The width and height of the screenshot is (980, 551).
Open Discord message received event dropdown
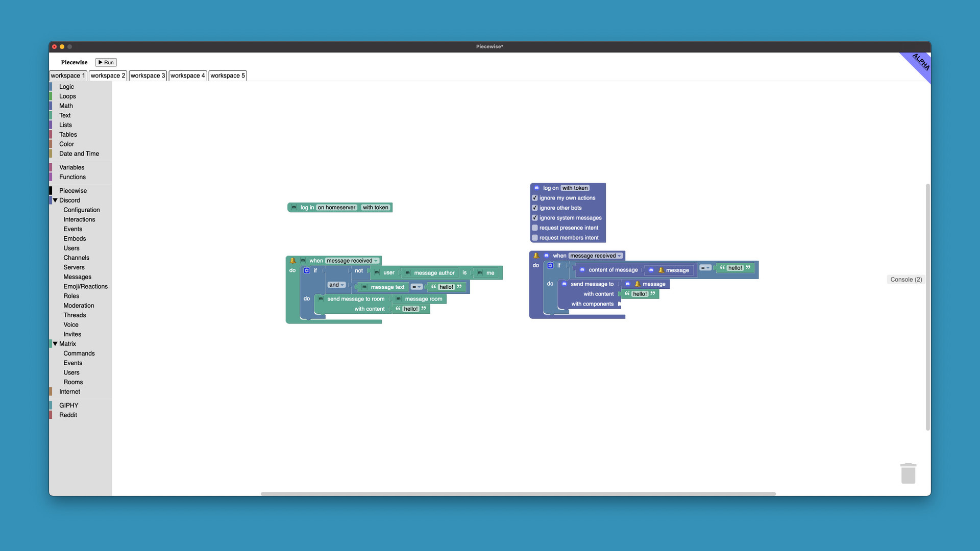[x=596, y=256]
